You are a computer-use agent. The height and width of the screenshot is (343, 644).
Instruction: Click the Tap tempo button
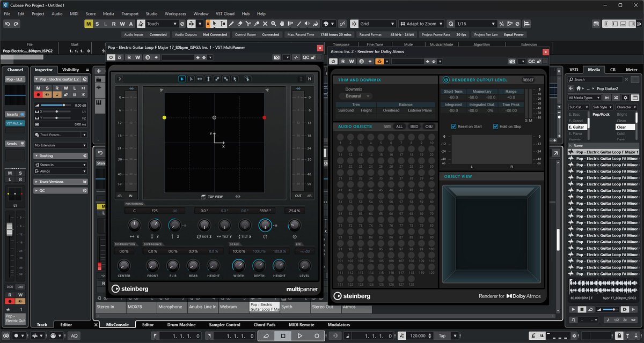click(x=443, y=336)
